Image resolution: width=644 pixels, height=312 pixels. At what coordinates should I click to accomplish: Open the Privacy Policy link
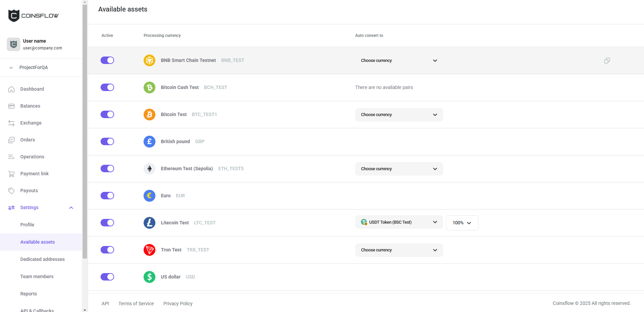click(x=178, y=304)
